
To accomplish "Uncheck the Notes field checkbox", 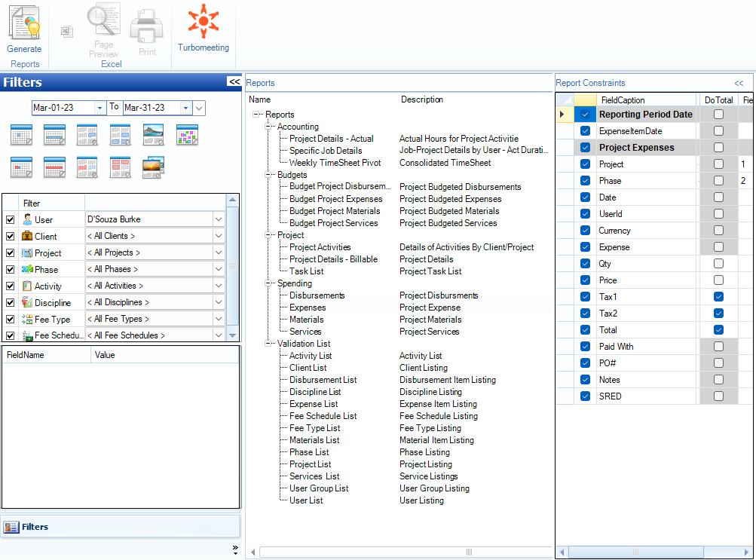I will pyautogui.click(x=586, y=379).
